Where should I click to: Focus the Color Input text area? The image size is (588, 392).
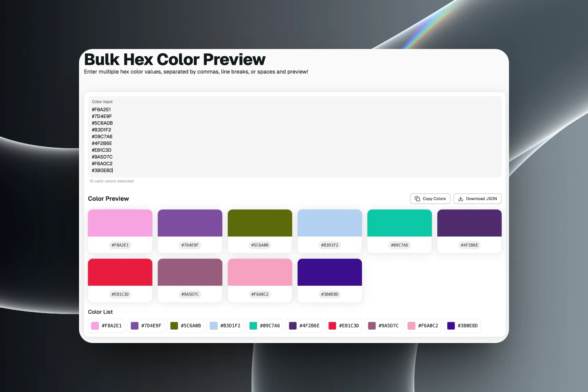tap(295, 137)
